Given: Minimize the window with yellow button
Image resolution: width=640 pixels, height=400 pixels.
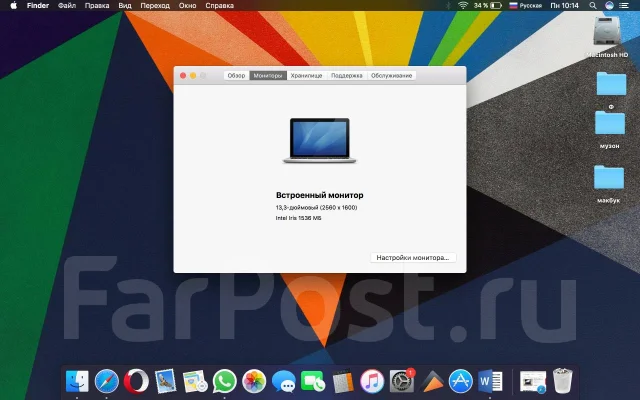Looking at the screenshot, I should pos(193,76).
